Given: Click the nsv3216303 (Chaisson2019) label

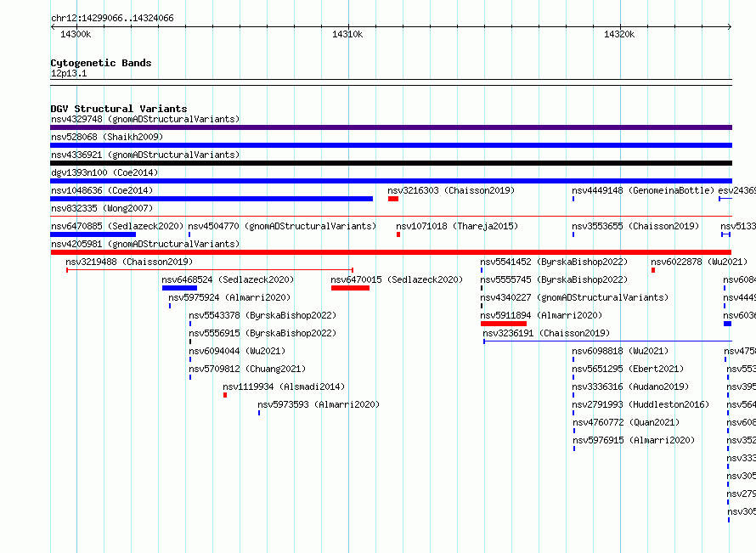Looking at the screenshot, I should [x=451, y=190].
